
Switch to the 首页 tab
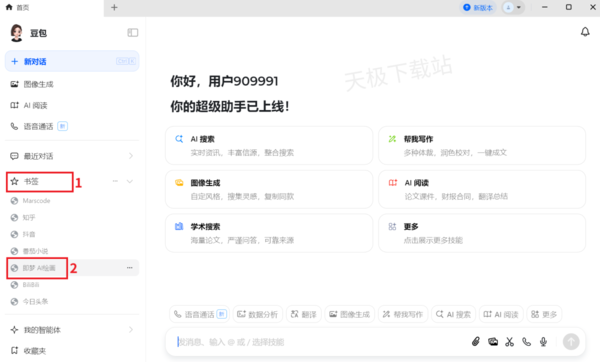(52, 8)
